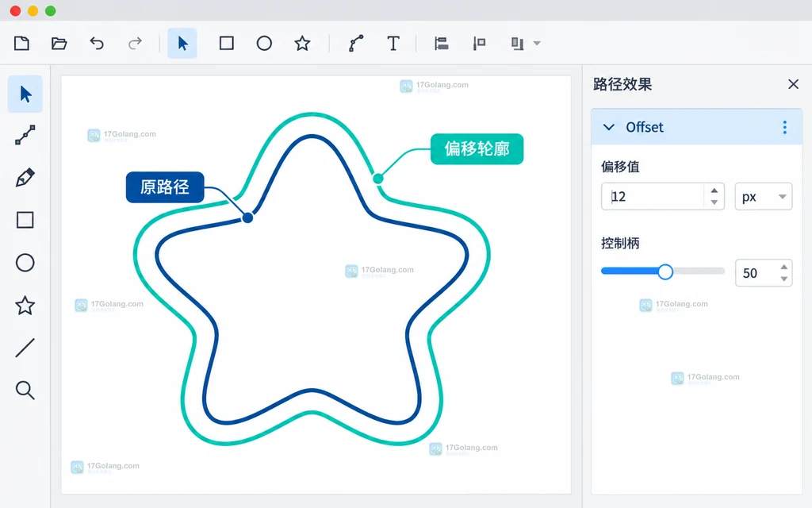
Task: Open a file via folder icon
Action: (59, 44)
